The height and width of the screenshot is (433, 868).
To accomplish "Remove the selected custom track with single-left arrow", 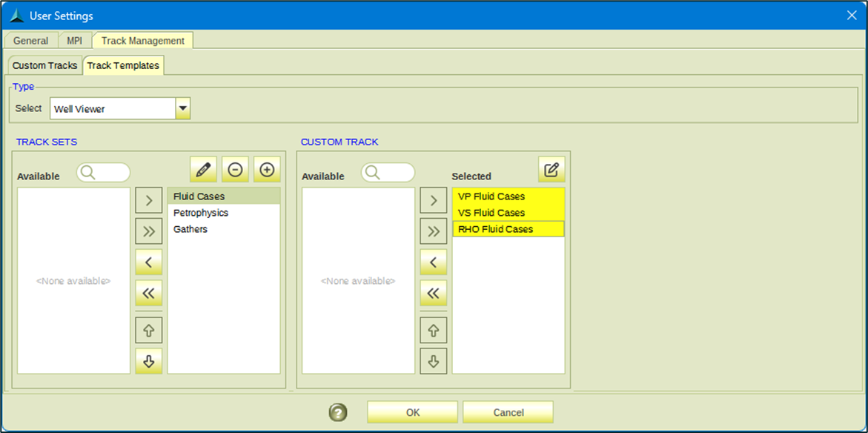I will pos(433,262).
